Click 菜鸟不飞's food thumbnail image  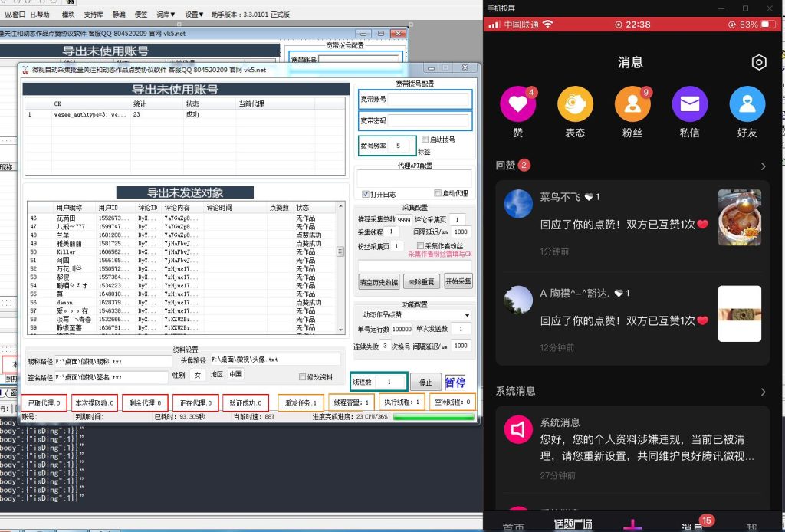coord(740,217)
